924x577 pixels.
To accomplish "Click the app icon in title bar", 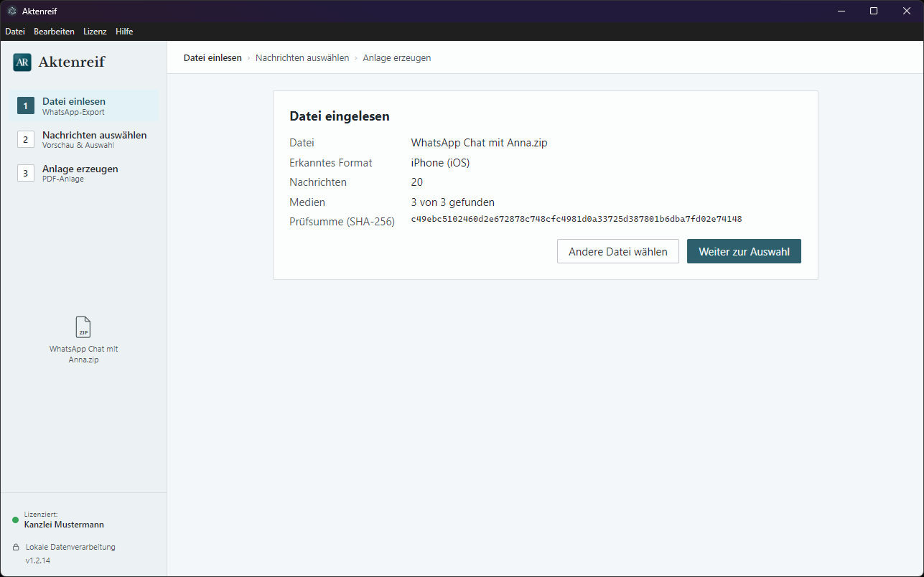I will (x=11, y=11).
